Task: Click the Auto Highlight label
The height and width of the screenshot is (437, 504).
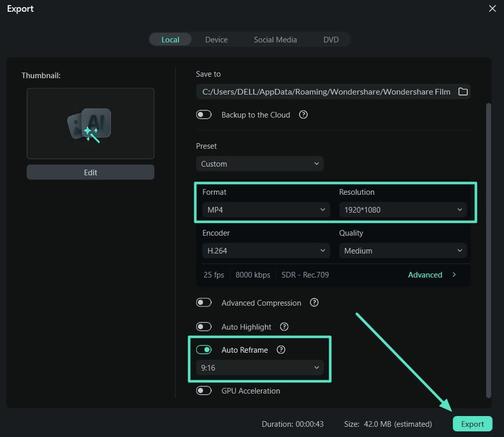Action: (x=246, y=327)
